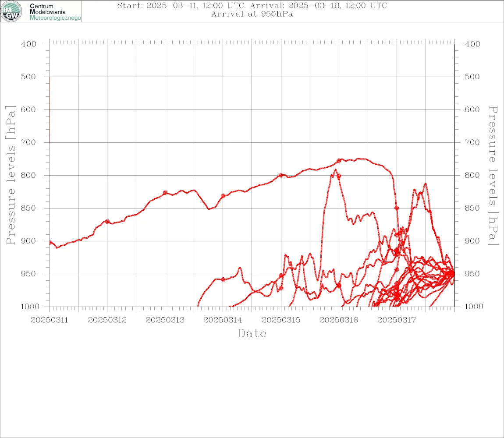Click the right axis 1000 label

(x=474, y=307)
